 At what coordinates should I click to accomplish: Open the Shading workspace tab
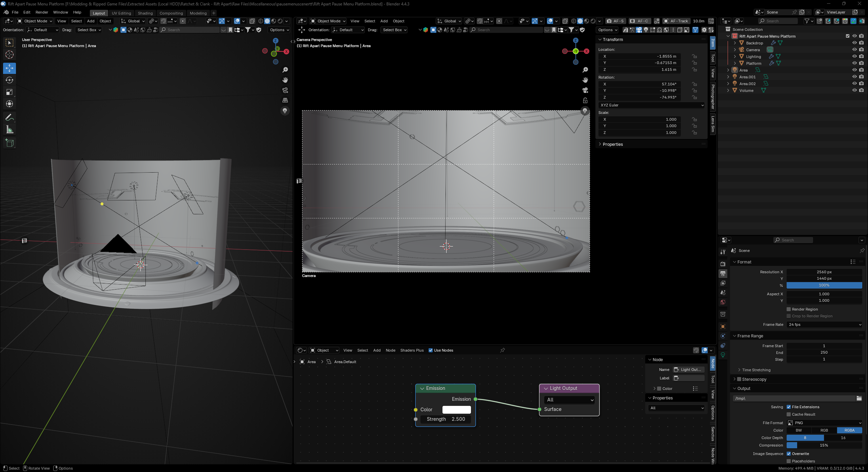[x=145, y=13]
